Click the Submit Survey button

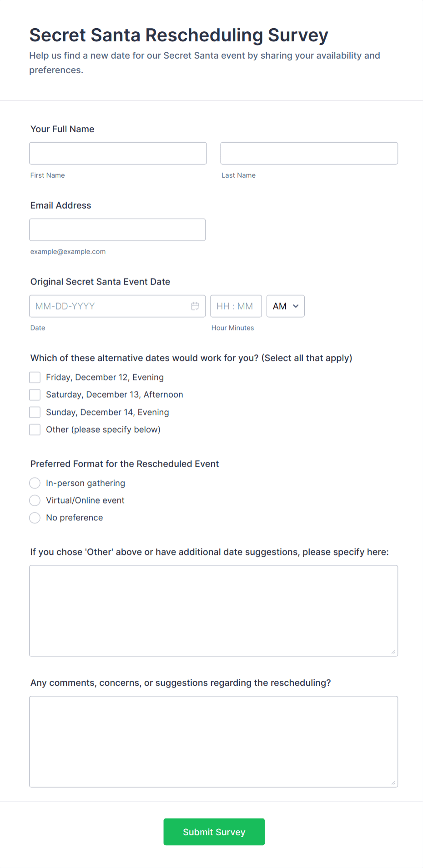click(214, 832)
